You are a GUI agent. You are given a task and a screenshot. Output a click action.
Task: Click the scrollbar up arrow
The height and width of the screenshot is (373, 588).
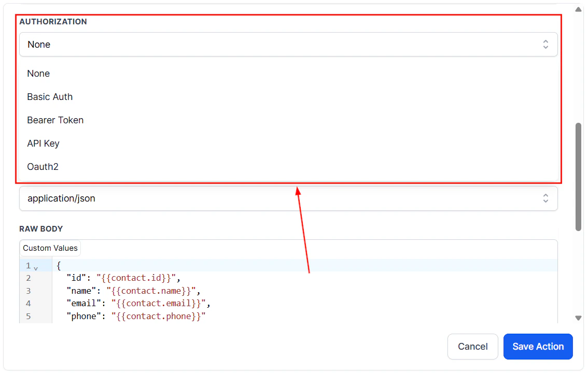(578, 9)
